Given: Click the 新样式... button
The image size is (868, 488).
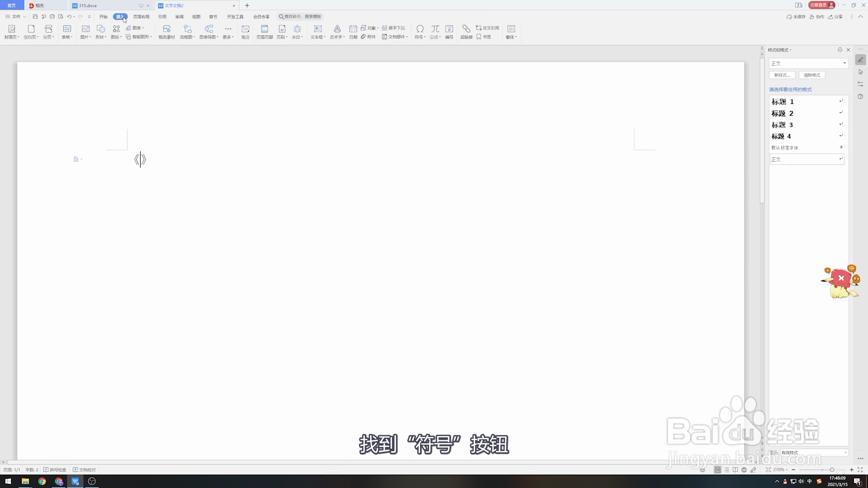Looking at the screenshot, I should tap(782, 75).
